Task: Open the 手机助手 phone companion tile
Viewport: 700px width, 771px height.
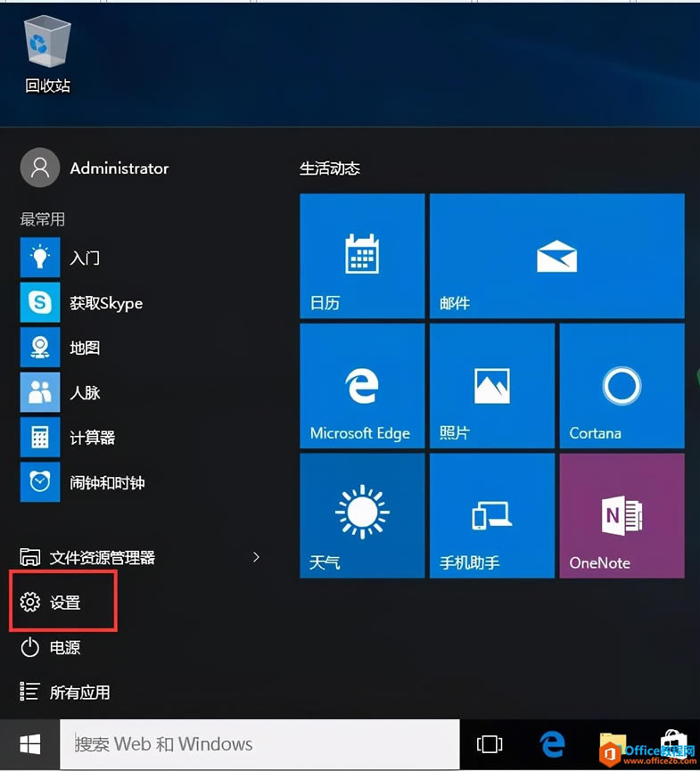Action: click(492, 516)
